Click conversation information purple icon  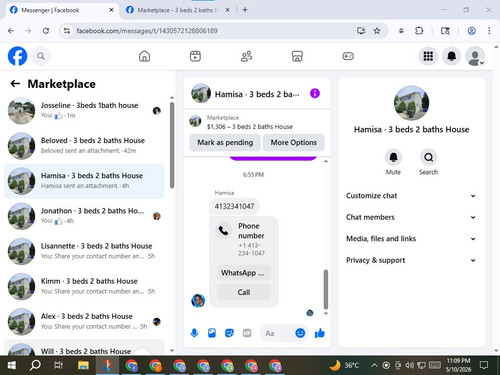[x=315, y=93]
